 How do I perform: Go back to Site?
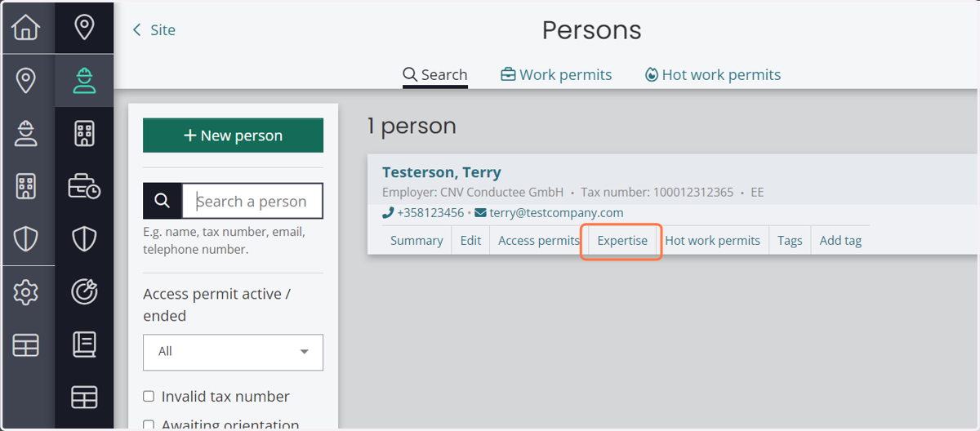point(154,30)
